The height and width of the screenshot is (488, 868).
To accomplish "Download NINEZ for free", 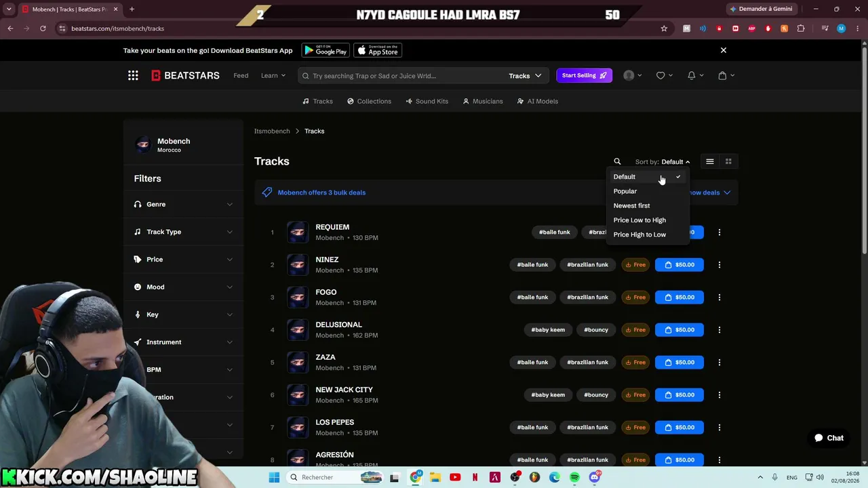I will pos(635,264).
